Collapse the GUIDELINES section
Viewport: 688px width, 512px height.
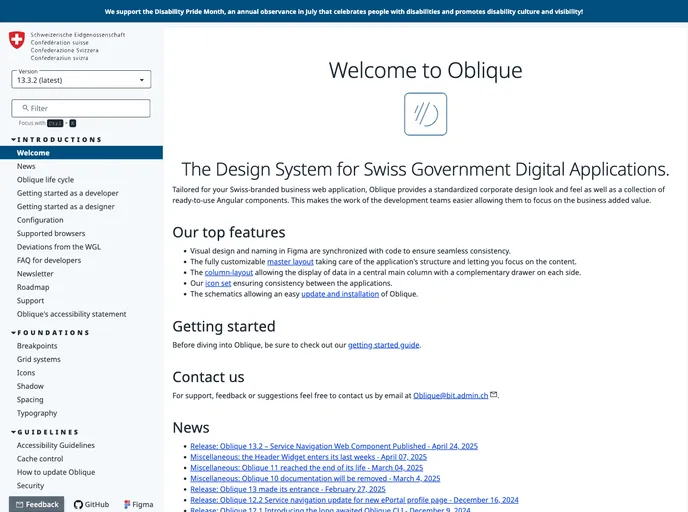click(45, 432)
